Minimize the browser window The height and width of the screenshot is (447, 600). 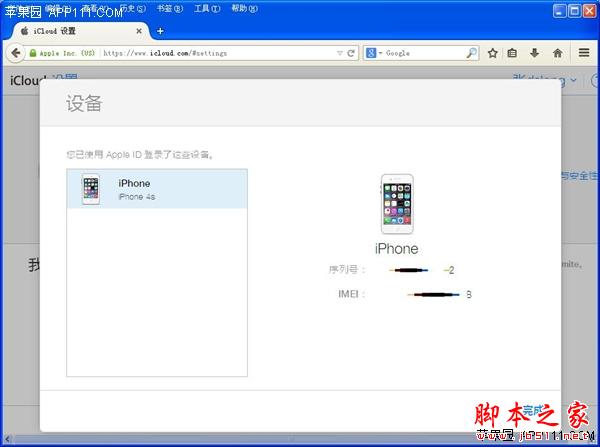[559, 11]
